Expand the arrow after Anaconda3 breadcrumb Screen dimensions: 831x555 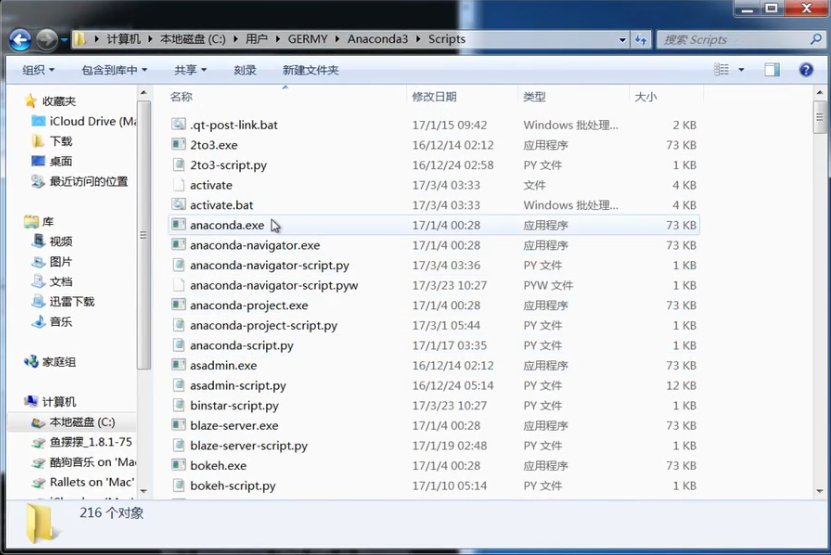click(418, 39)
